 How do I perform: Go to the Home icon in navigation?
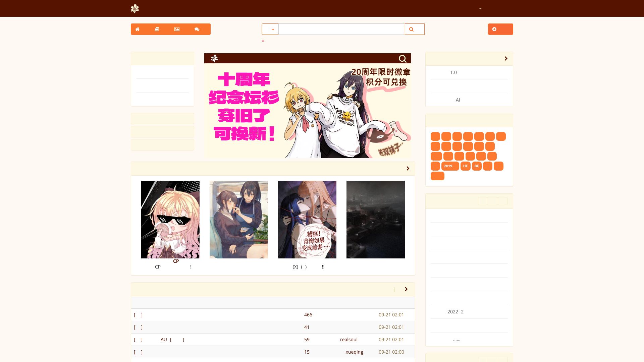(x=137, y=29)
